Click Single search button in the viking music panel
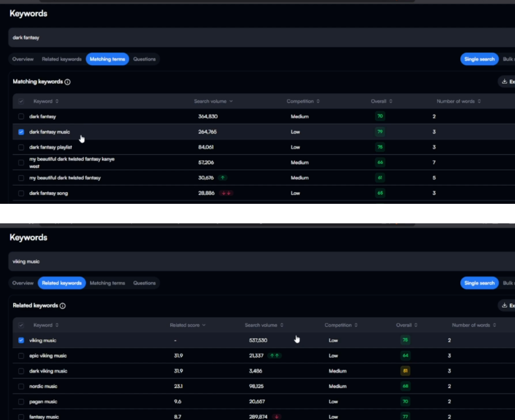 [x=479, y=283]
